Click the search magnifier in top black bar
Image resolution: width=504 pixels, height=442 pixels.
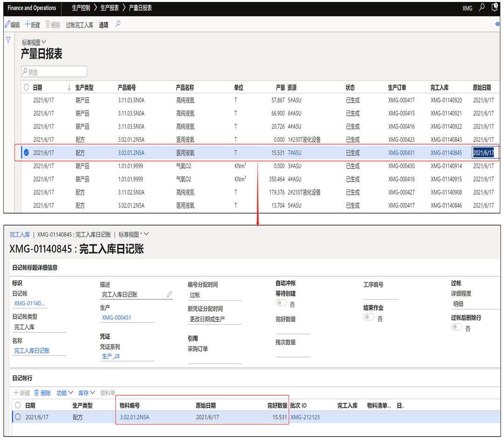(x=482, y=7)
